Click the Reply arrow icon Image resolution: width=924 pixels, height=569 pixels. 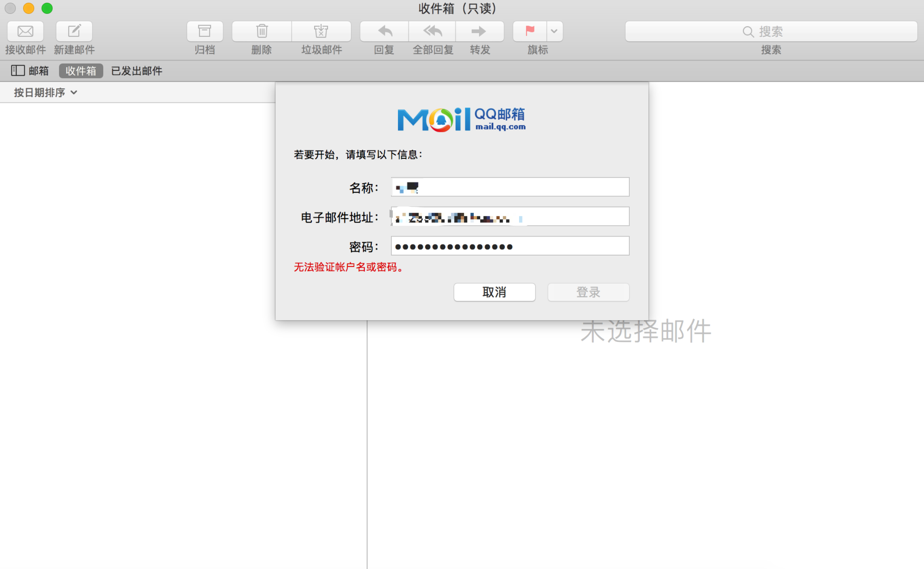[x=384, y=31]
